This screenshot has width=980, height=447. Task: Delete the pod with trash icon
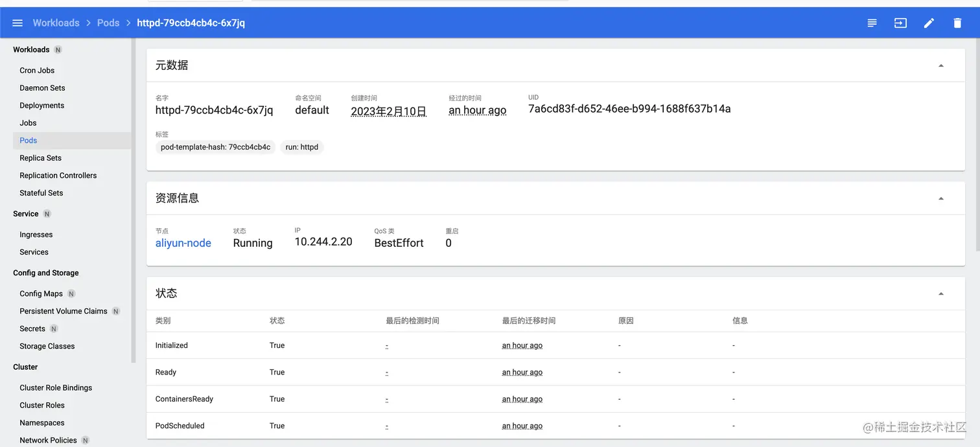(957, 23)
